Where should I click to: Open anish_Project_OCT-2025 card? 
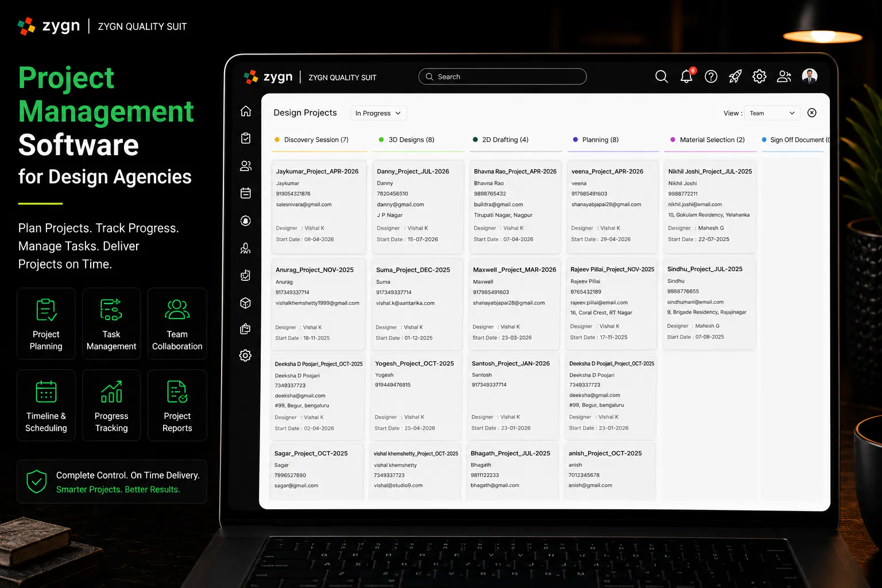610,471
